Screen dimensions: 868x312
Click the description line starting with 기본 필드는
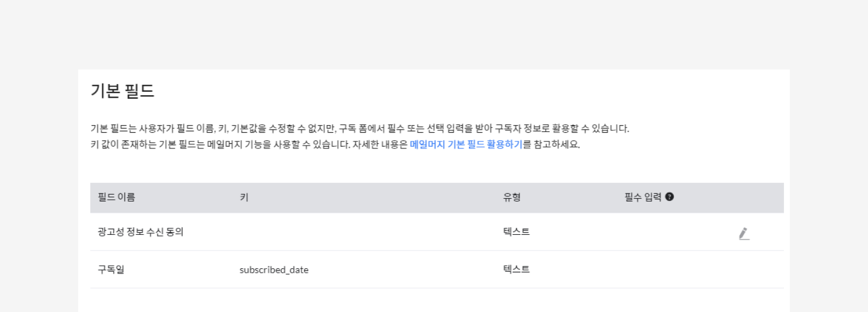pyautogui.click(x=359, y=129)
